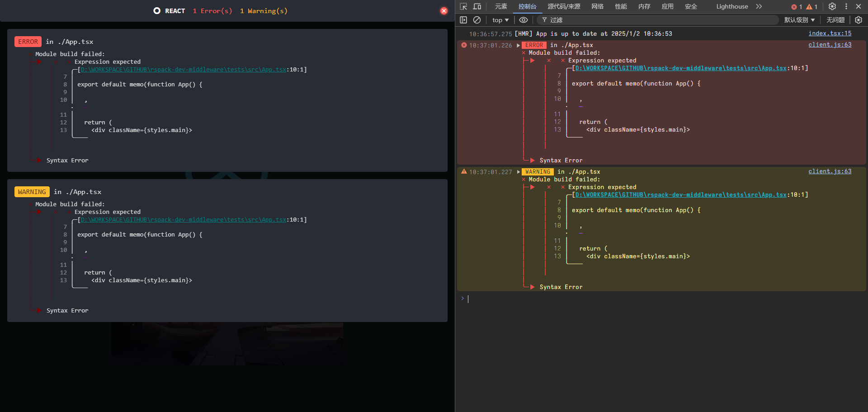The height and width of the screenshot is (412, 868).
Task: Activate the inspect element picker icon
Action: (463, 6)
